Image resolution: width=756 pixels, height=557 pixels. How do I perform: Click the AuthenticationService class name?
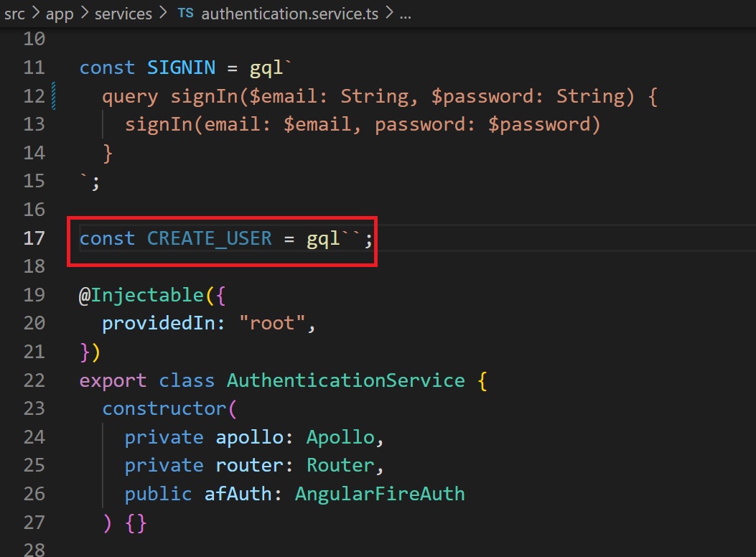[x=346, y=380]
